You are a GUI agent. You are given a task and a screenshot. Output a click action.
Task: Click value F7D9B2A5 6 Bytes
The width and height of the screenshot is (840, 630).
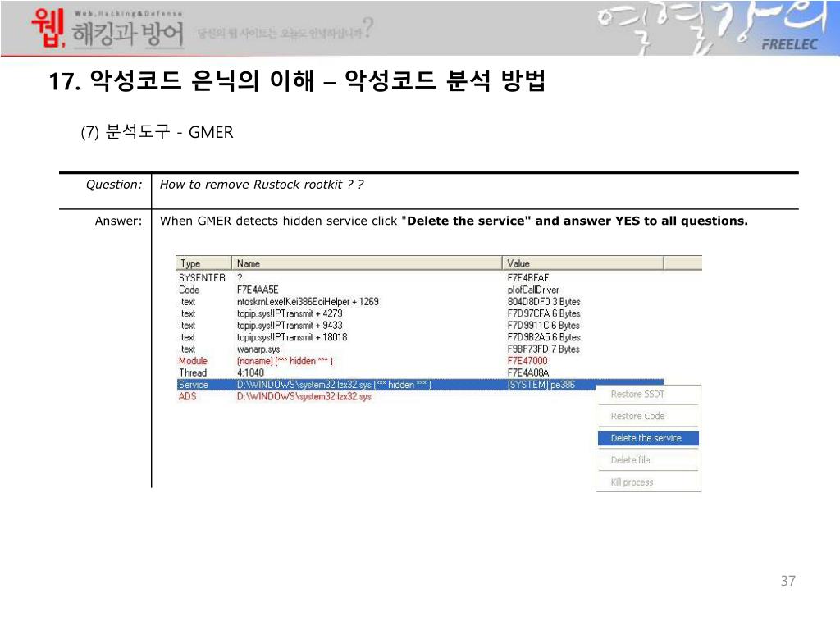click(544, 337)
